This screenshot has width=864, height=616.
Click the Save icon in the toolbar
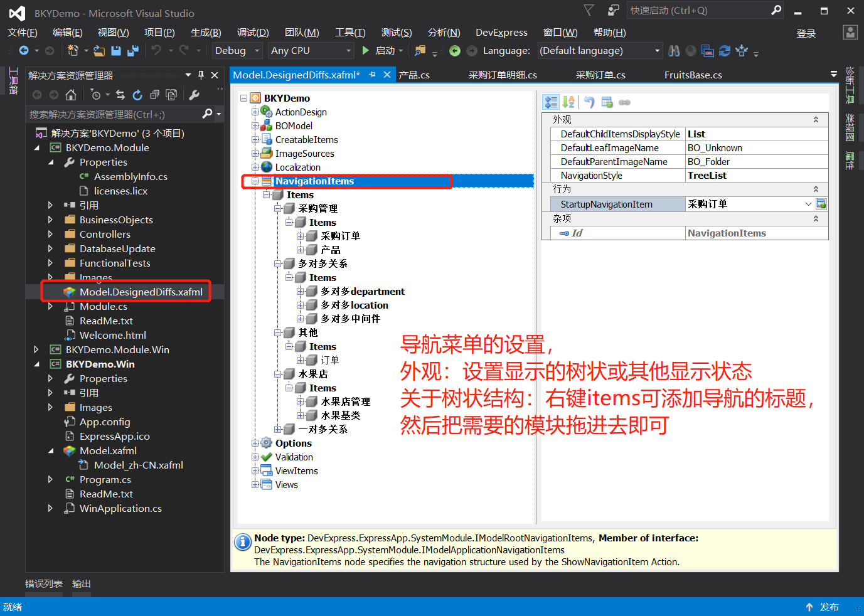point(116,51)
